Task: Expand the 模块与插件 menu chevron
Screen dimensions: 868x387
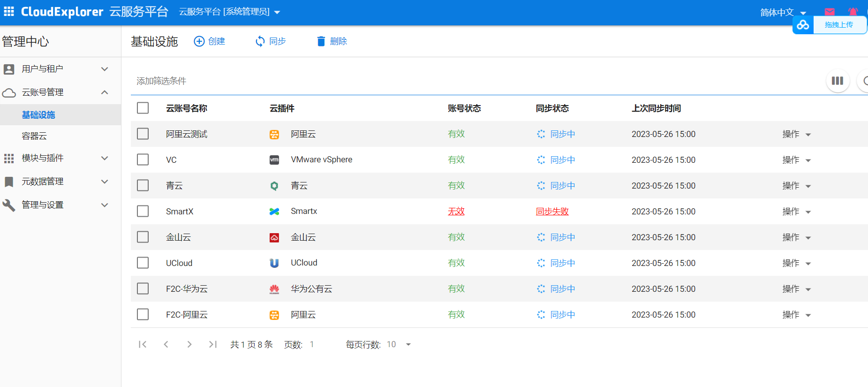Action: pyautogui.click(x=105, y=158)
